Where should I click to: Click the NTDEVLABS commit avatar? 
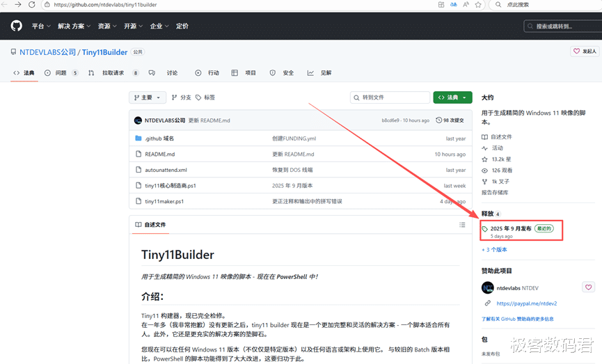click(x=138, y=120)
